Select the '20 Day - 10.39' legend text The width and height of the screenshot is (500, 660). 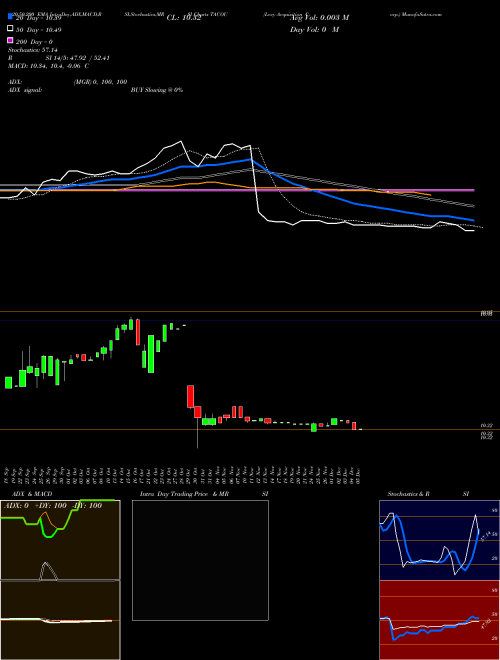click(39, 18)
